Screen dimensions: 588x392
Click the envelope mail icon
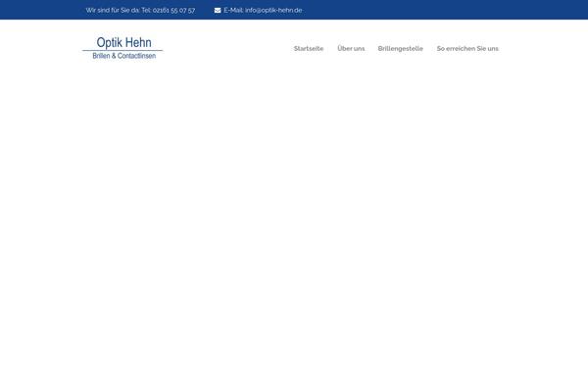click(218, 11)
